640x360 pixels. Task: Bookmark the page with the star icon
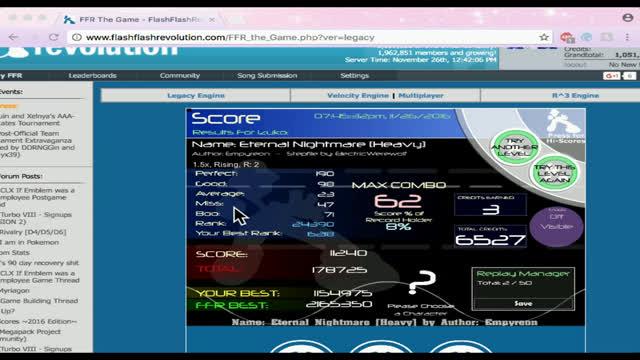pyautogui.click(x=544, y=37)
